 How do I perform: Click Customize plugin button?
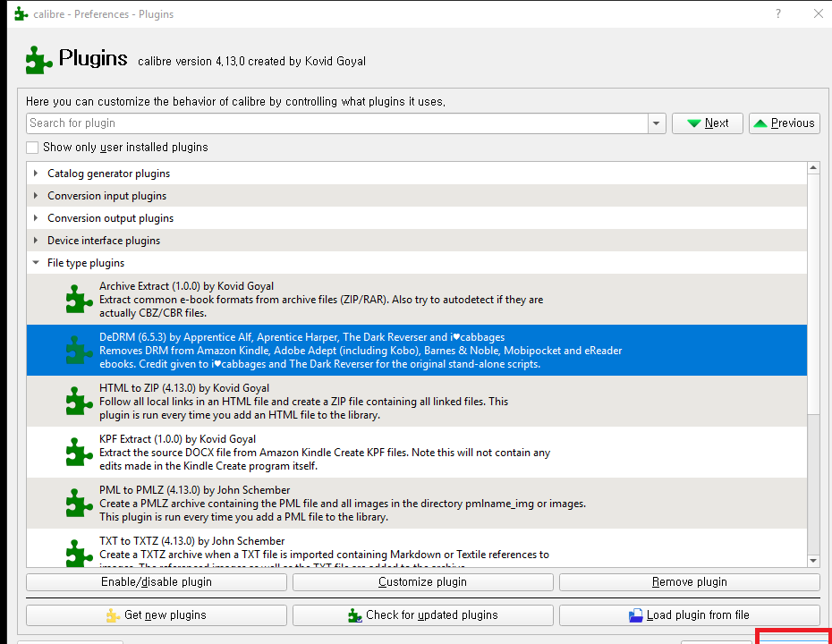pos(423,582)
